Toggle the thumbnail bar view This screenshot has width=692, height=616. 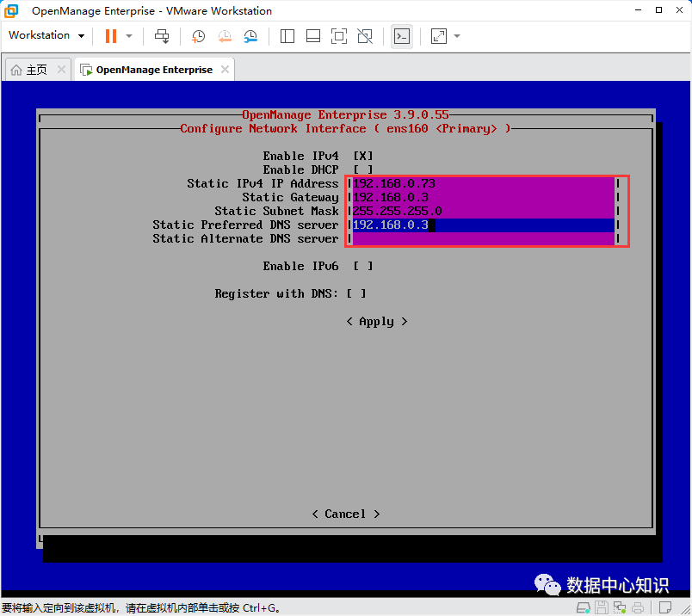313,36
